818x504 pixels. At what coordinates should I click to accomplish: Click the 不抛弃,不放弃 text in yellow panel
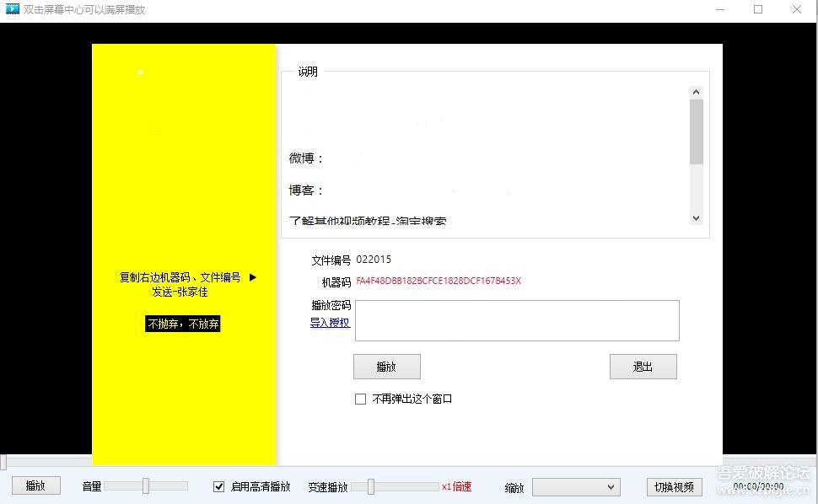click(182, 324)
